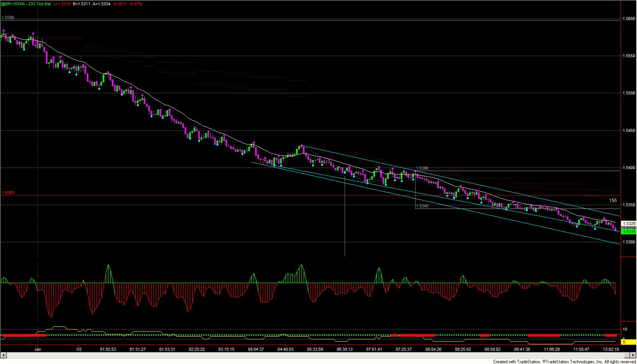Click the -0.07% percent change value

tap(135, 4)
